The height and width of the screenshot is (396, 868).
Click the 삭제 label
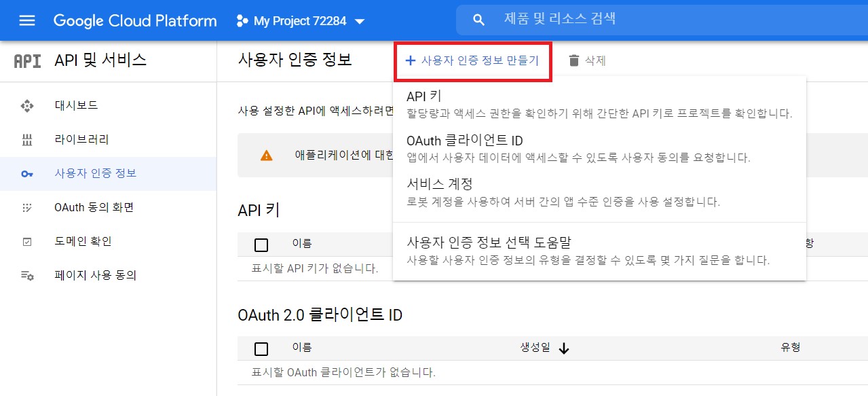click(595, 61)
